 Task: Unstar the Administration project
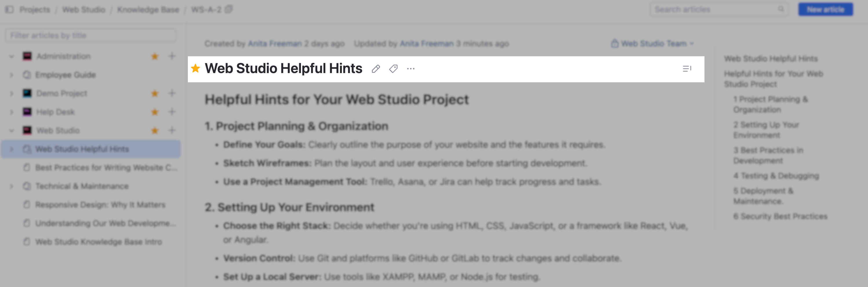[x=154, y=56]
